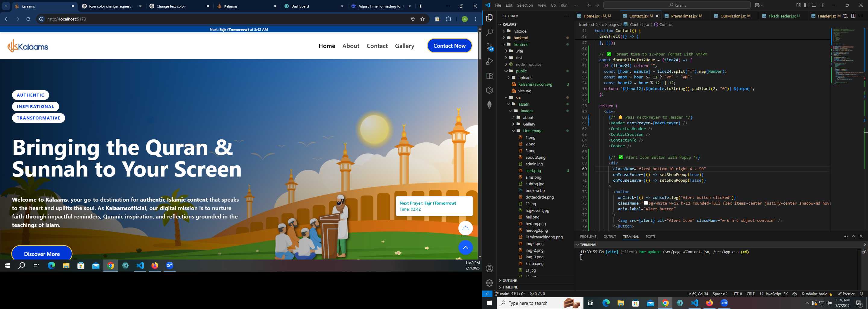Screen dimensions: 868x309
Task: Close the Contact.jsx editor tab
Action: tap(657, 16)
